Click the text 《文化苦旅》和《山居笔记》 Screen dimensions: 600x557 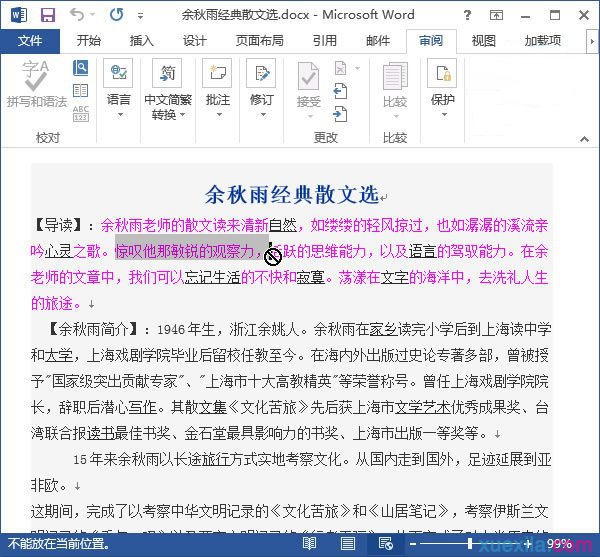[361, 511]
